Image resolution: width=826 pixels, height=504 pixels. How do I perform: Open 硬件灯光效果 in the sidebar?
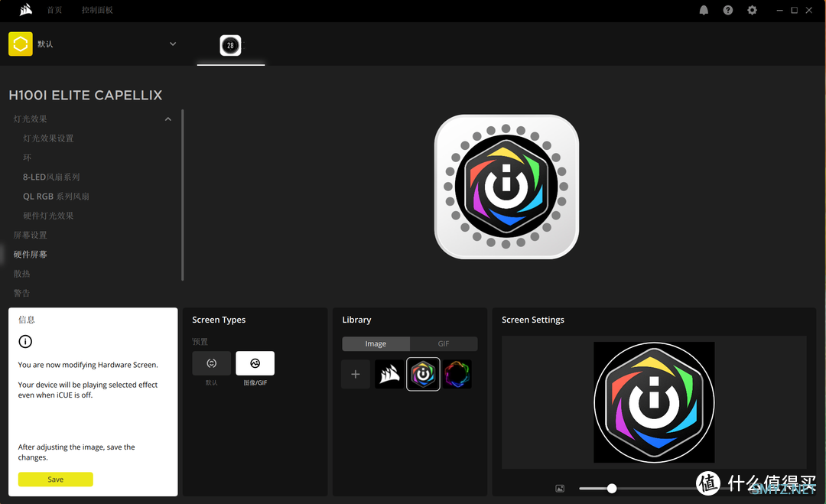click(48, 216)
